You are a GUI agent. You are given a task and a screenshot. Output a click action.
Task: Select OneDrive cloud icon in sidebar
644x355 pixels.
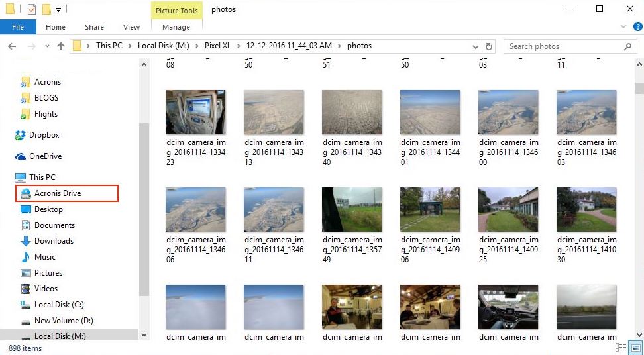click(21, 156)
